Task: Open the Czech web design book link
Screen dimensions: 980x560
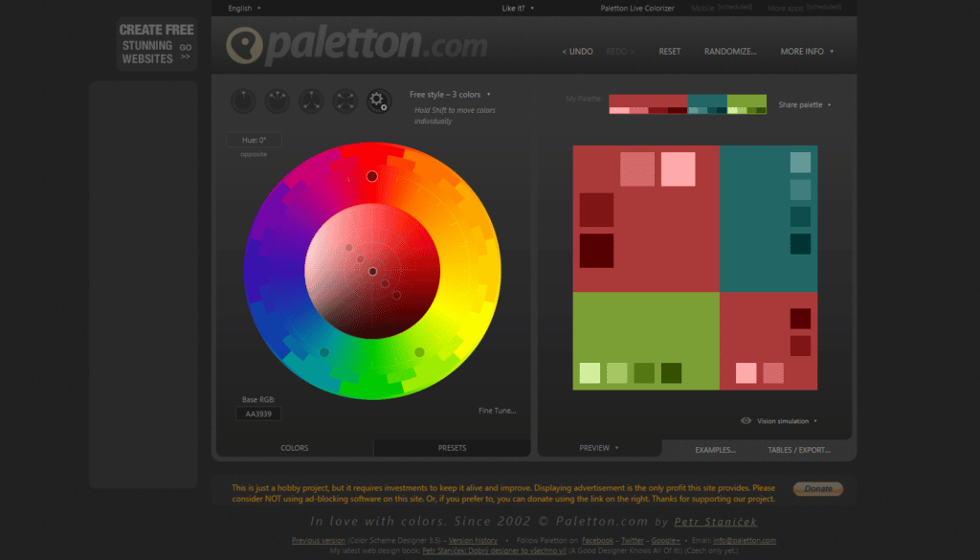Action: pos(495,550)
